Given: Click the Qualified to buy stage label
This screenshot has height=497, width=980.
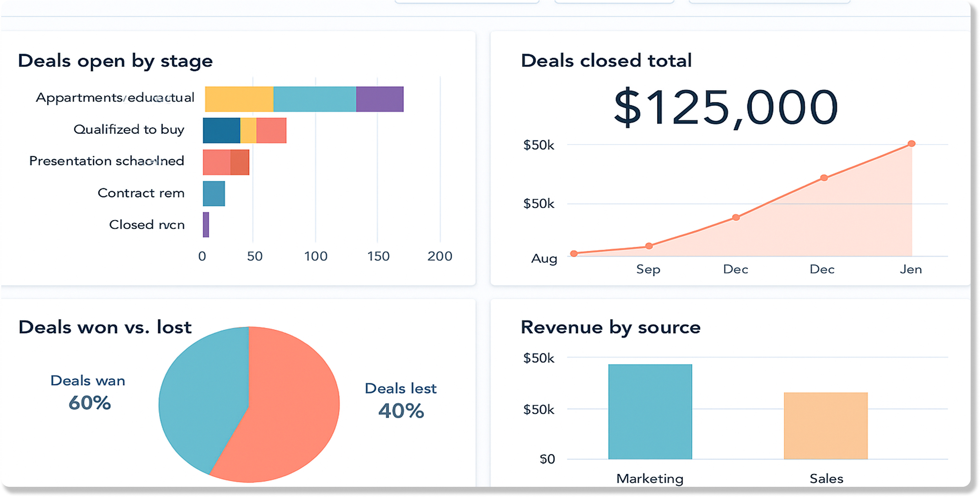Looking at the screenshot, I should 129,129.
